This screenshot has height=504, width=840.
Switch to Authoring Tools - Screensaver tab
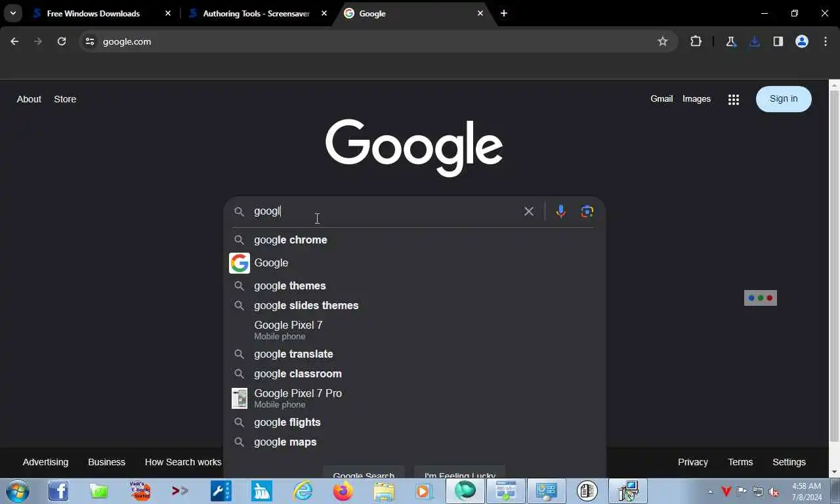click(x=257, y=13)
